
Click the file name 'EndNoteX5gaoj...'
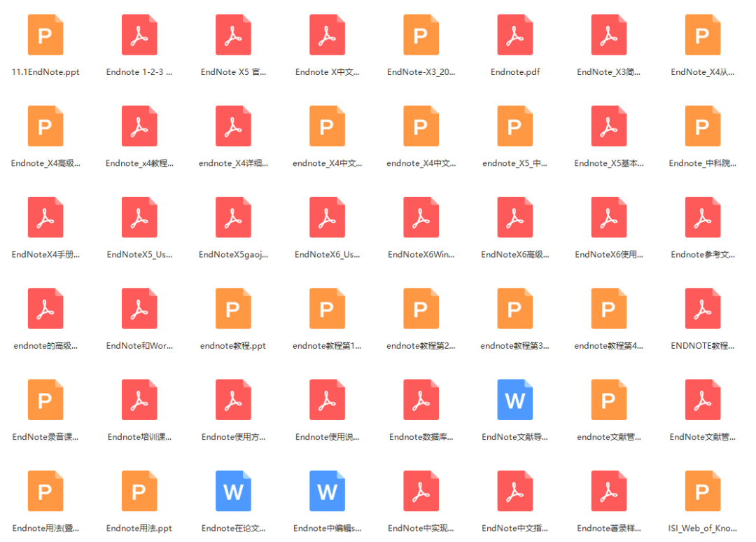[x=233, y=255]
